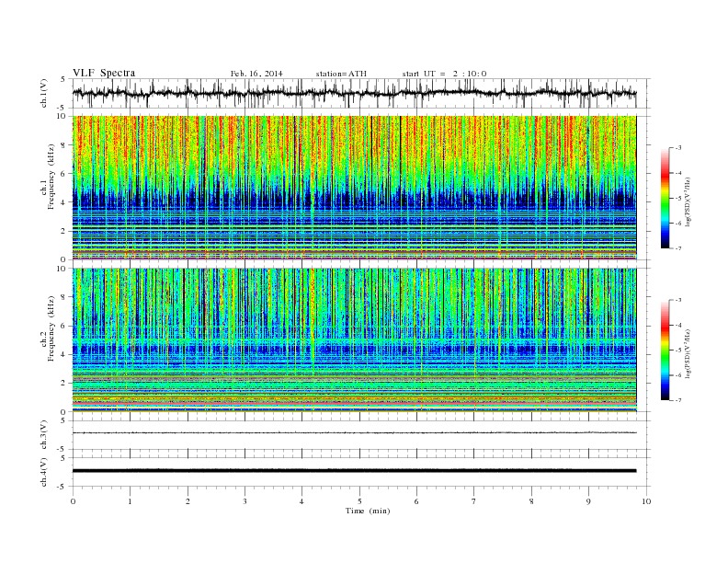Click inside the ch.1 spectrogram panel
Screen dimensions: 728x563
pyautogui.click(x=354, y=188)
